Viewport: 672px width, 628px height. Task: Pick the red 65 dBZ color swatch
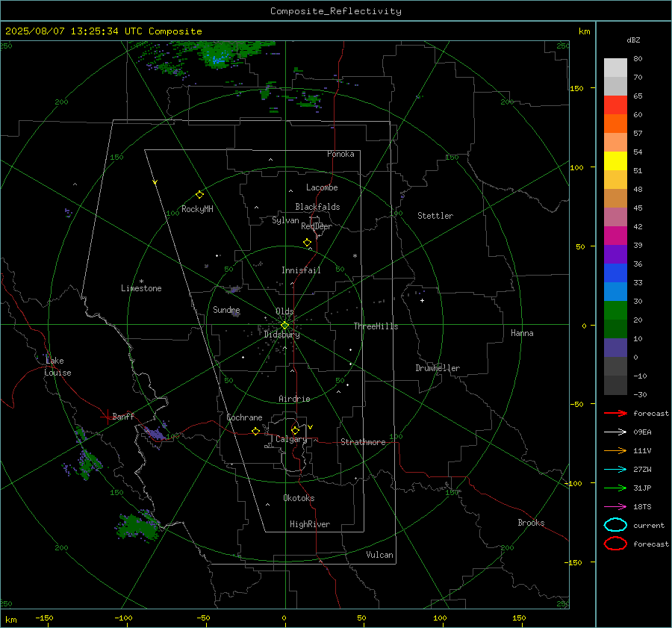click(615, 105)
